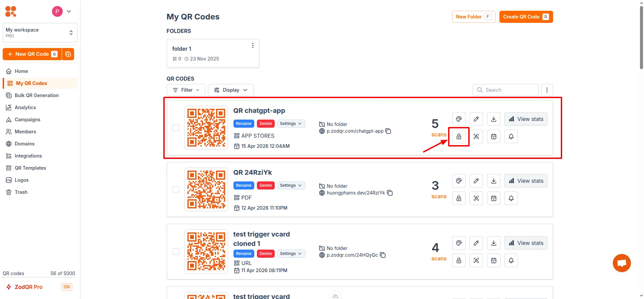Expand the Display dropdown

click(x=231, y=90)
